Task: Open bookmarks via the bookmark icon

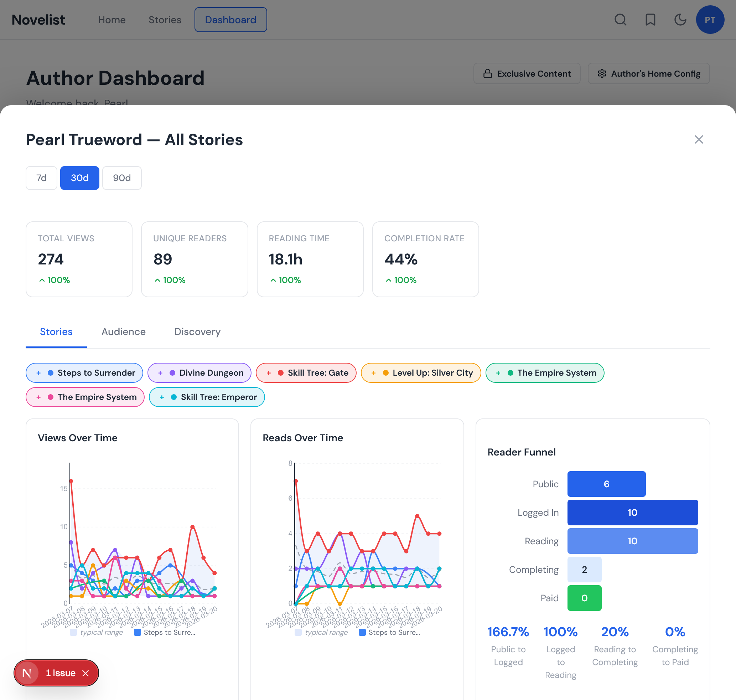Action: tap(650, 20)
